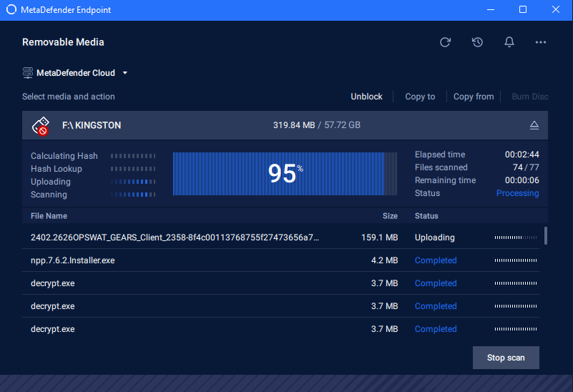Click the files scanned count 74 / 77

click(x=526, y=167)
